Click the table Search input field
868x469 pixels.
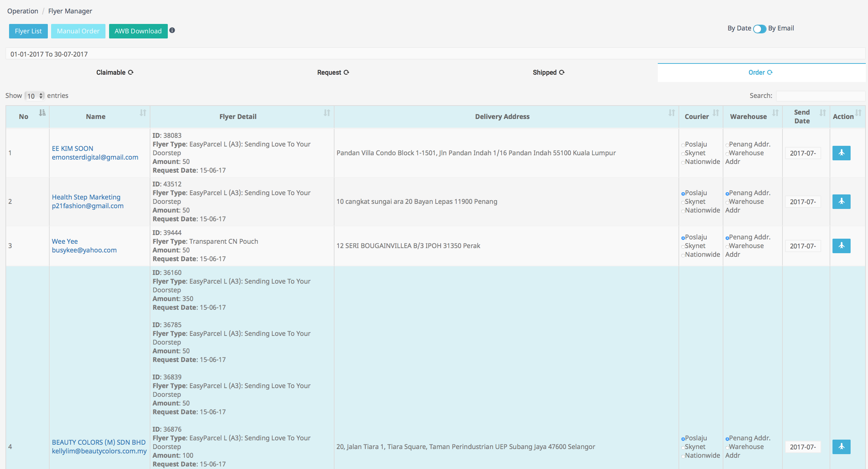[820, 96]
